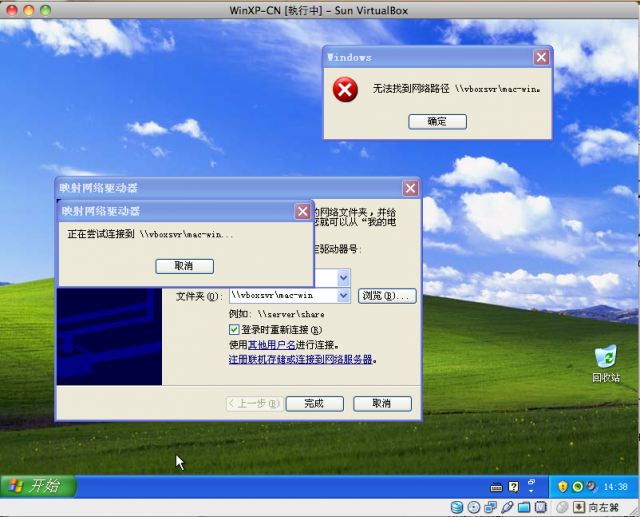Click the example text \\server\share
The image size is (640, 517).
pos(291,314)
